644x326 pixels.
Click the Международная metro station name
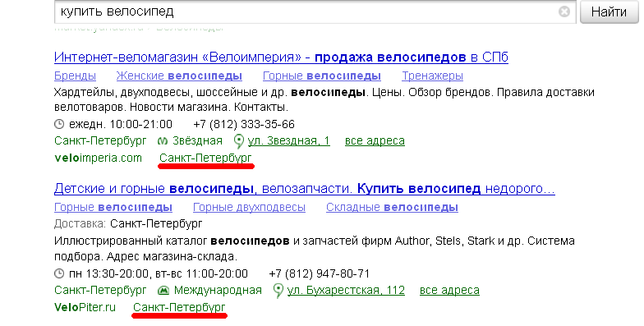[x=218, y=291]
